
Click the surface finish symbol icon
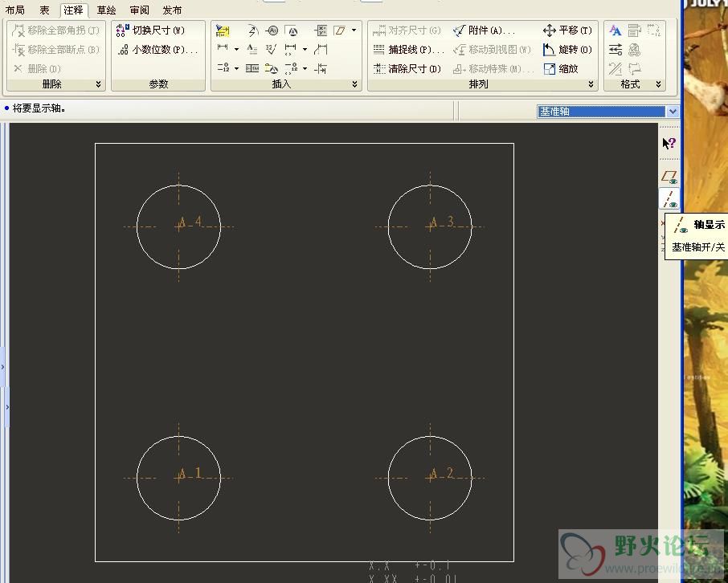click(271, 49)
